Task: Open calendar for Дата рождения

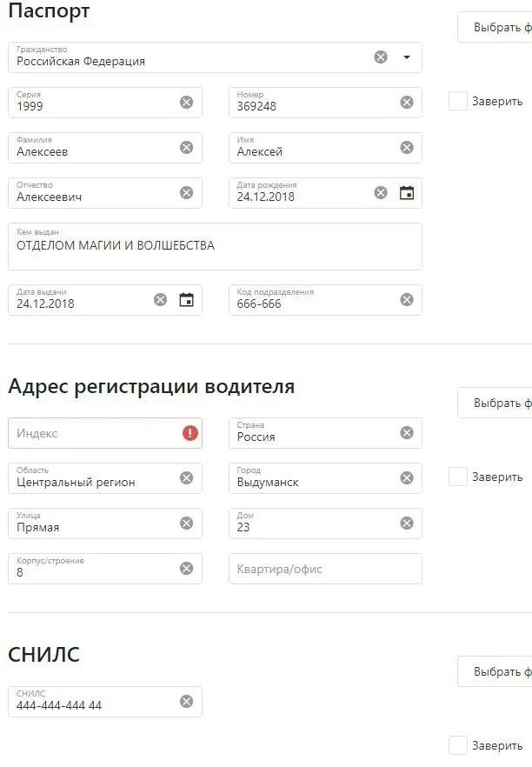Action: point(407,193)
